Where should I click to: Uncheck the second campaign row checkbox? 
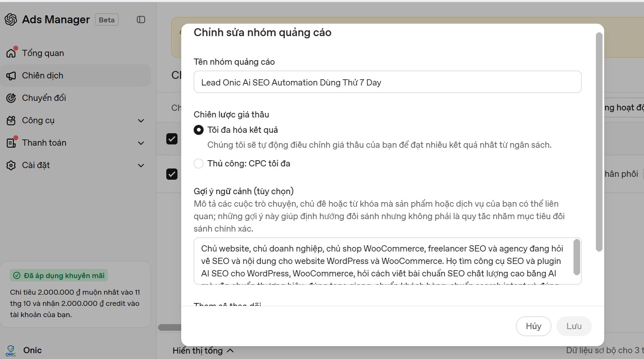[x=172, y=174]
